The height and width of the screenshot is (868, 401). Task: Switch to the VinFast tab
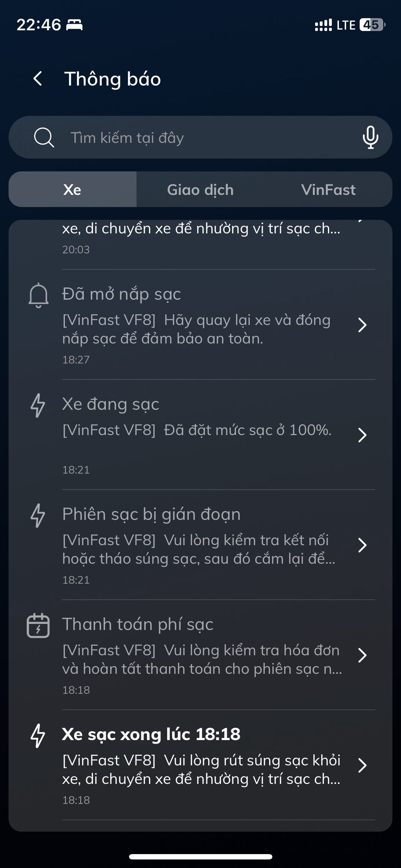pyautogui.click(x=328, y=190)
